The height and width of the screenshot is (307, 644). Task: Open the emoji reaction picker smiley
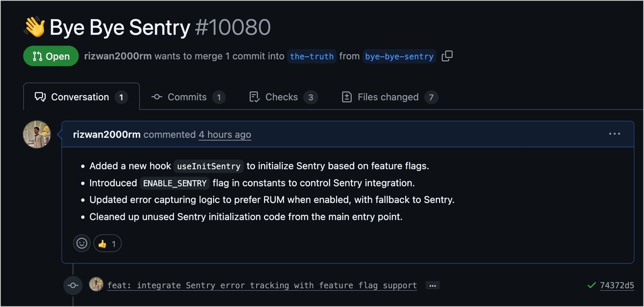pos(82,243)
